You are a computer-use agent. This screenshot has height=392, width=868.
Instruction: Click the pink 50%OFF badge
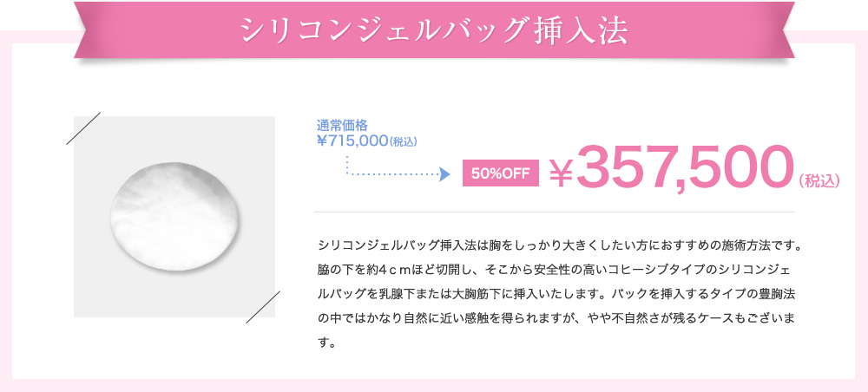coord(500,173)
